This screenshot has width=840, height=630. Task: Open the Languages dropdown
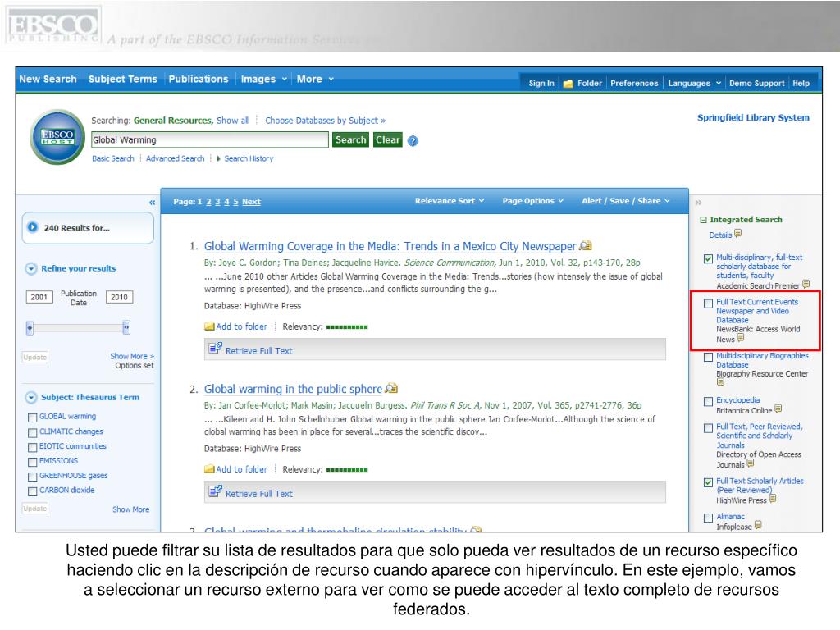pos(694,84)
